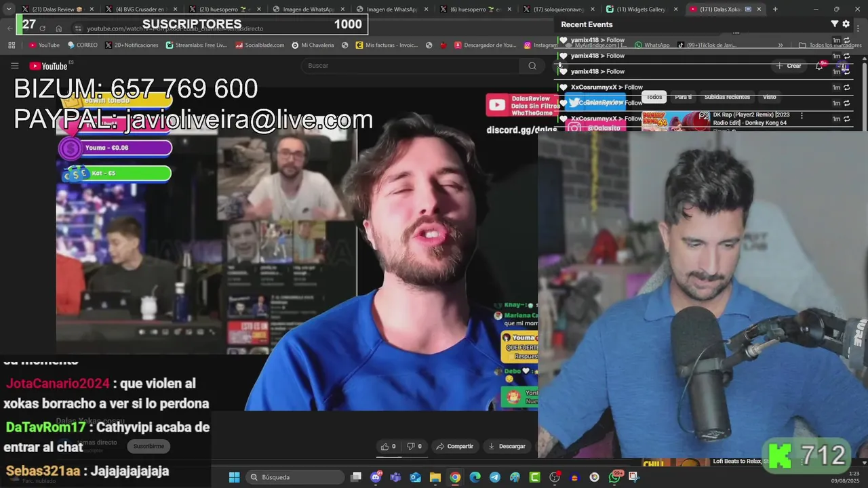
Task: Show hidden bookmarks with overflow chevron
Action: pyautogui.click(x=781, y=45)
